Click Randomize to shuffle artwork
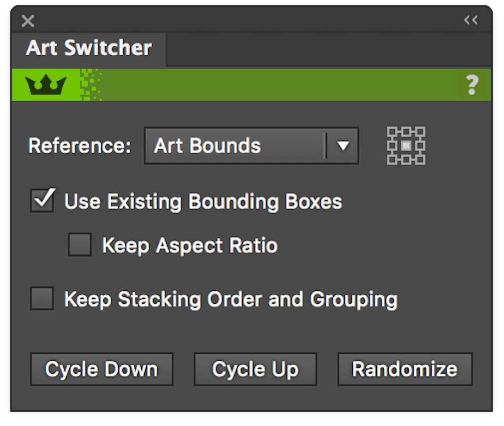Image resolution: width=504 pixels, height=426 pixels. pos(405,369)
